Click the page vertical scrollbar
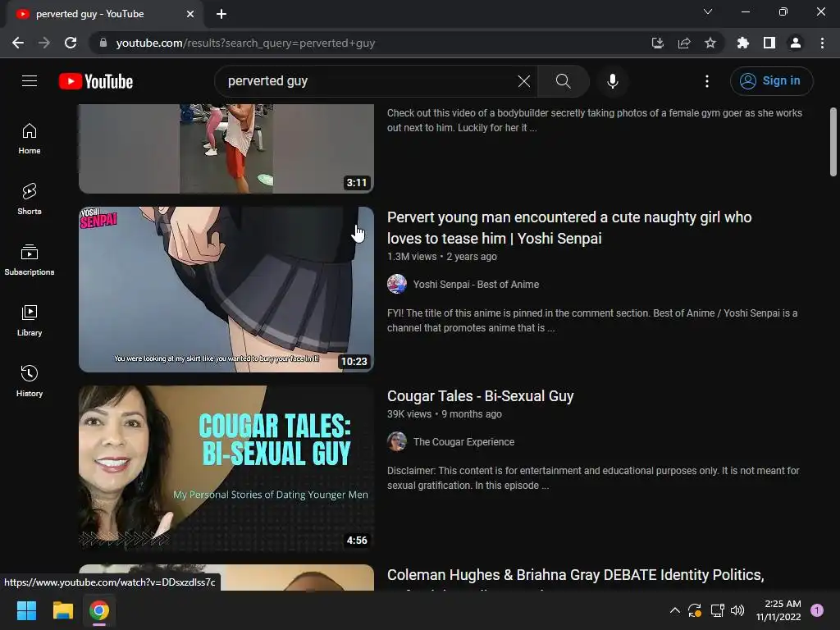The width and height of the screenshot is (840, 630). (833, 142)
